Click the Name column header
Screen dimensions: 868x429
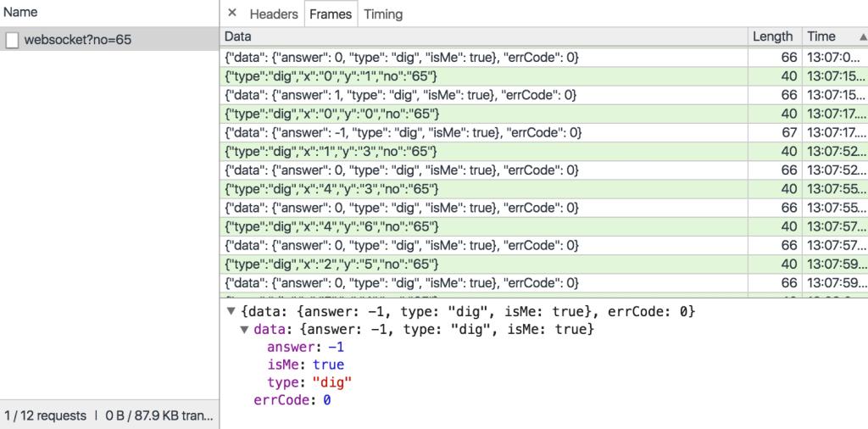click(20, 13)
